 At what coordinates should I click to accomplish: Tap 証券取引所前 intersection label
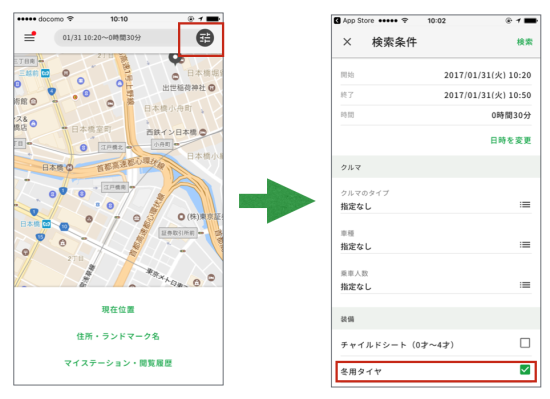178,233
